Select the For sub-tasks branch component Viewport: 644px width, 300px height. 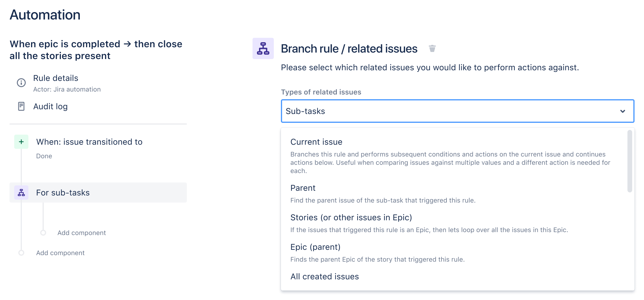[63, 193]
